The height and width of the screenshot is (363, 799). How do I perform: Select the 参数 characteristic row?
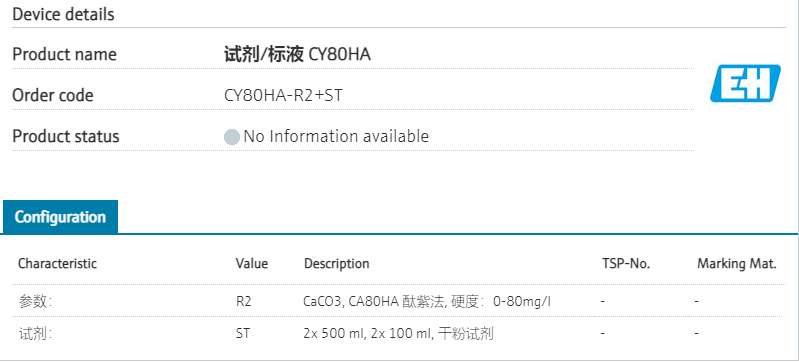(x=400, y=301)
